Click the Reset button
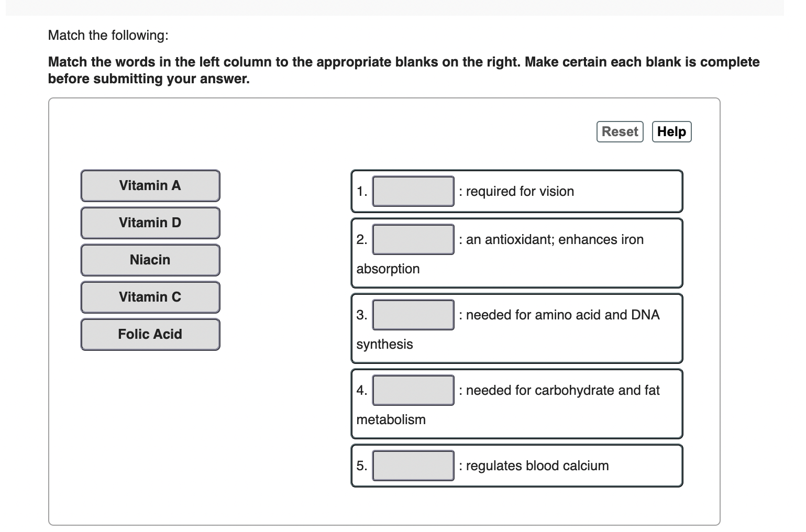Screen dimensions: 806x532 pyautogui.click(x=620, y=131)
